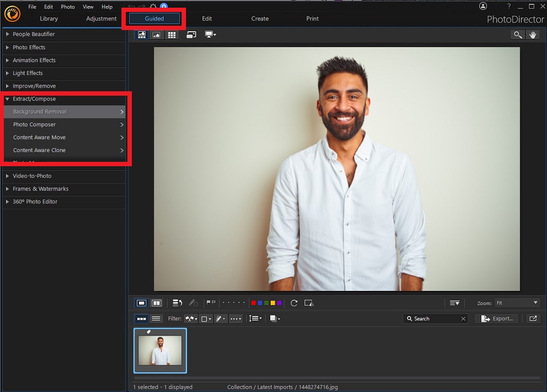Open the Zoom level dropdown
Image resolution: width=547 pixels, height=392 pixels.
[x=516, y=303]
